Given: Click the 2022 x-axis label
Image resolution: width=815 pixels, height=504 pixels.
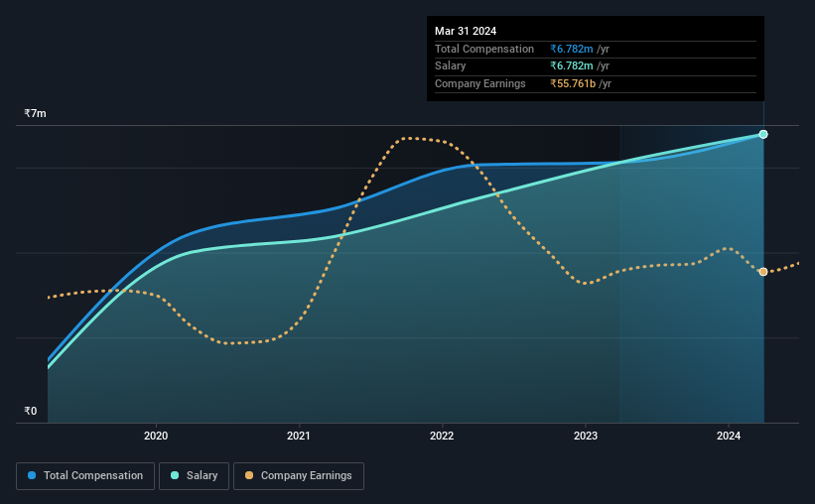Looking at the screenshot, I should pos(442,436).
